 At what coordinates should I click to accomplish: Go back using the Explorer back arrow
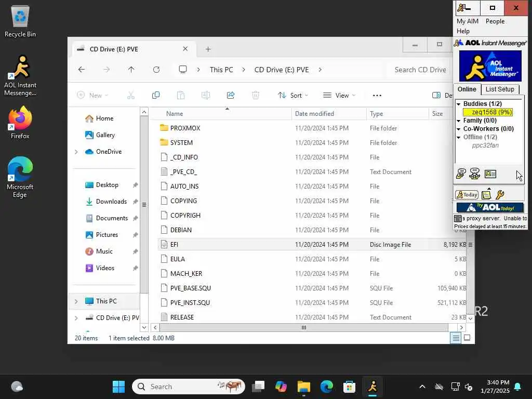pos(82,70)
